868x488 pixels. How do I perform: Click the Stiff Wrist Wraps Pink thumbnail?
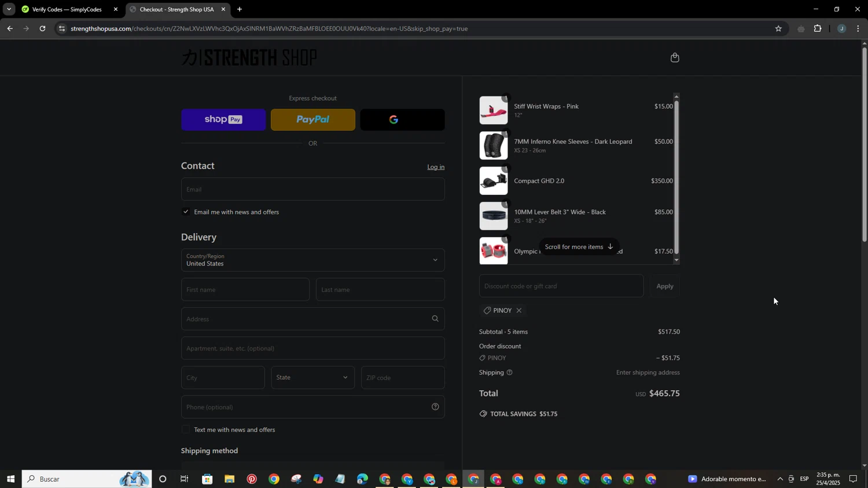(x=494, y=110)
